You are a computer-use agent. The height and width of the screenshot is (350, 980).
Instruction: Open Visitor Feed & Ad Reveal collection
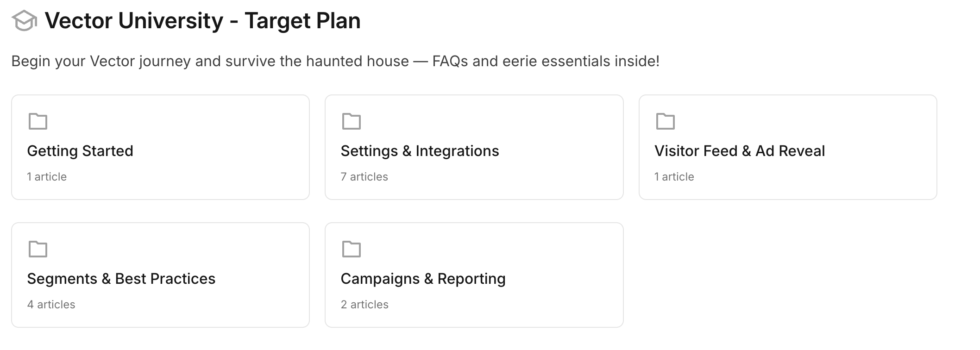[x=739, y=151]
